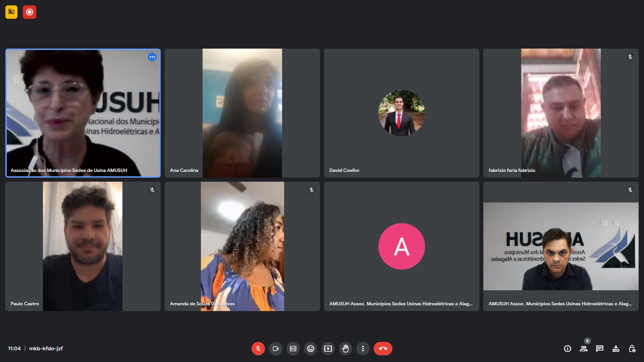
Task: Click the muted mic icon on the AMUSUH office tile
Action: tap(630, 190)
